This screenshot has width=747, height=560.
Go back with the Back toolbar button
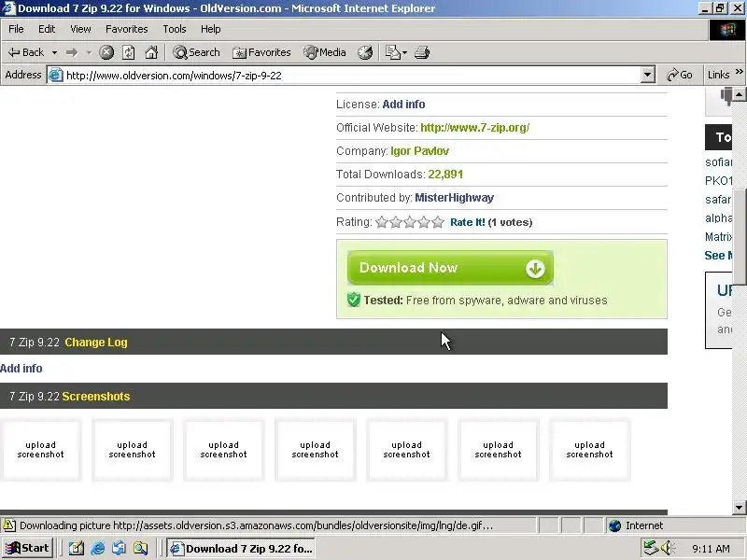coord(26,52)
